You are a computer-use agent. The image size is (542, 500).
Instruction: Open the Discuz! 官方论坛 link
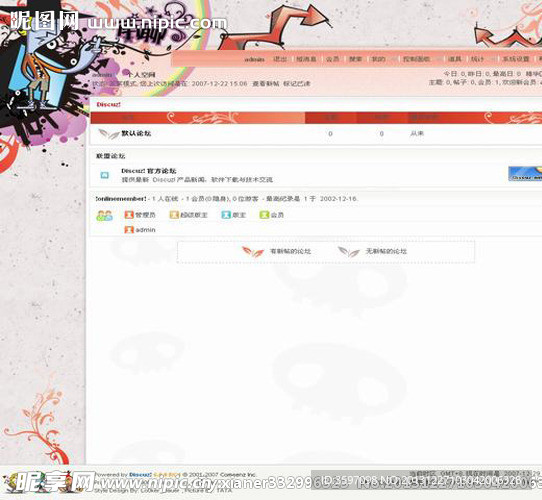(149, 171)
